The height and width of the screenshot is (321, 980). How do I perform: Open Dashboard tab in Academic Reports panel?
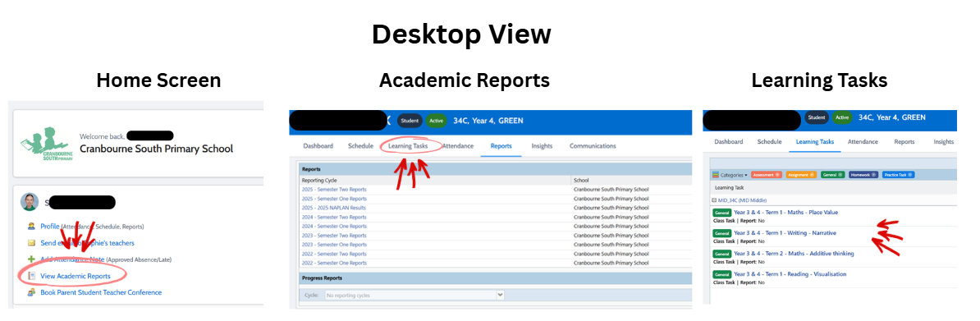318,146
